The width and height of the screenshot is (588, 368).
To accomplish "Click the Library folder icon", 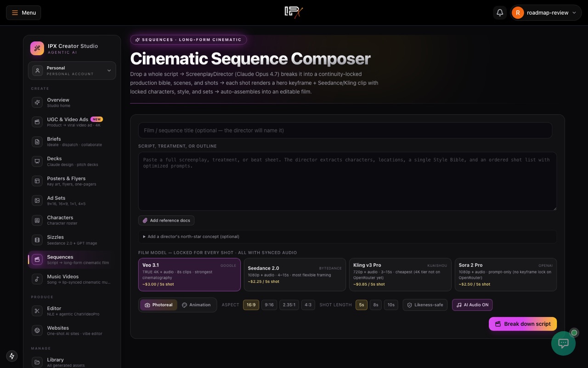I will pos(37,362).
